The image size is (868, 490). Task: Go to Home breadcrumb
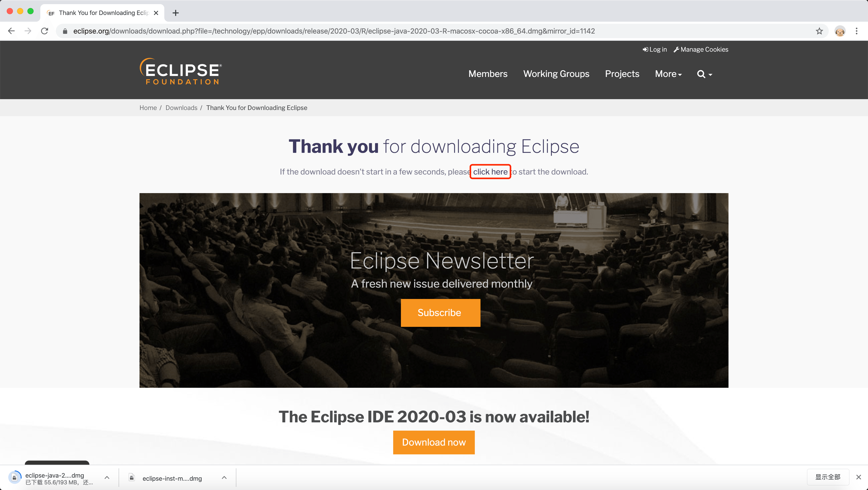pyautogui.click(x=148, y=108)
